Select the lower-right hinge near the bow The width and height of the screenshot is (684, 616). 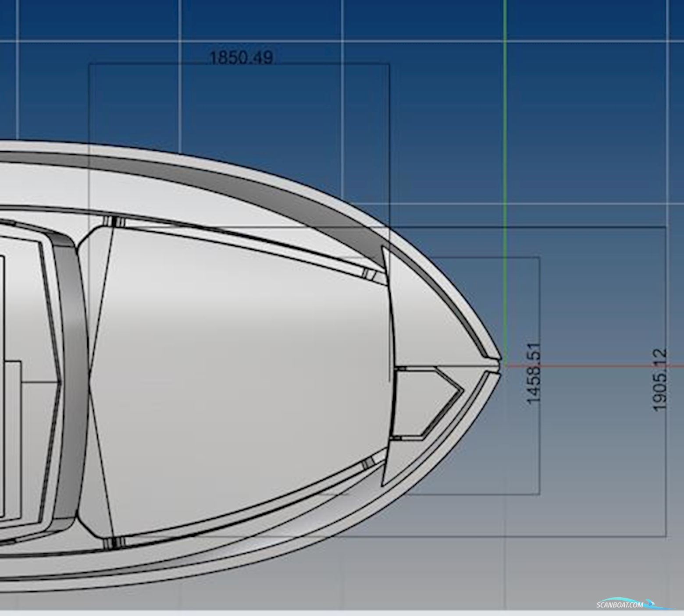coord(369,461)
